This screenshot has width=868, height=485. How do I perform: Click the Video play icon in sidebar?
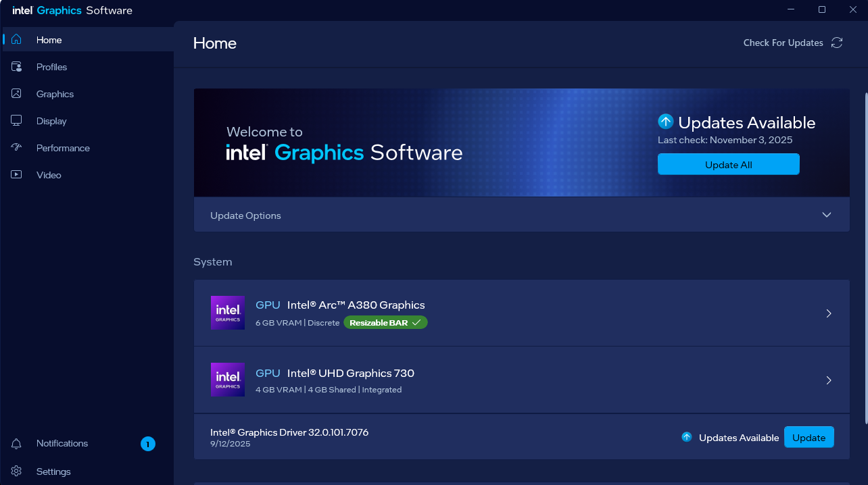click(17, 174)
